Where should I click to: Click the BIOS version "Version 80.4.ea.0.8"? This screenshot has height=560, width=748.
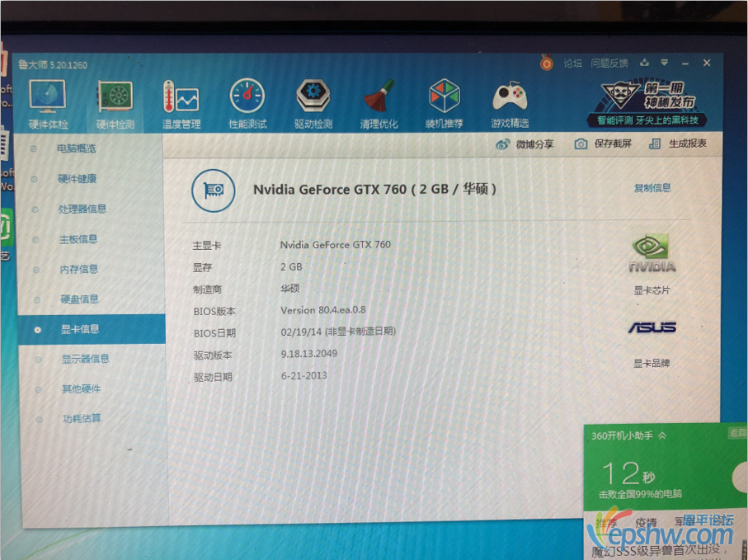[323, 310]
